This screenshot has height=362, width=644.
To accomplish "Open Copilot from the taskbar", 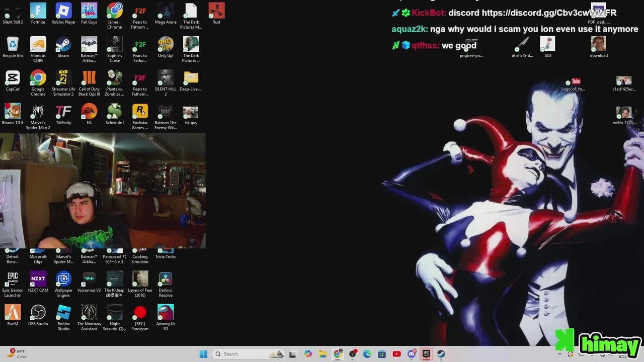I will [308, 354].
